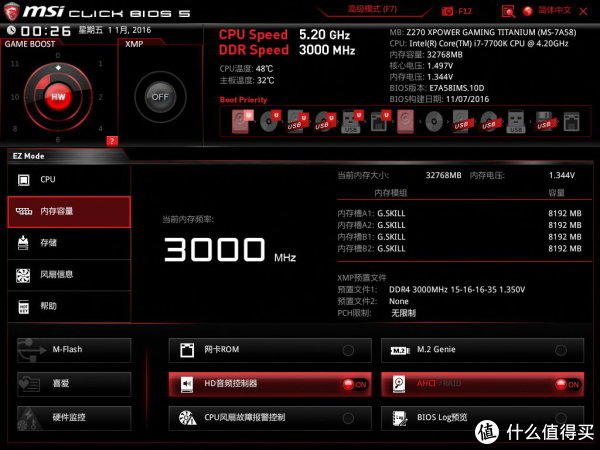Click the Z270 XPOWER GAMING TITANIUM motherboard name
The height and width of the screenshot is (450, 600).
(491, 32)
